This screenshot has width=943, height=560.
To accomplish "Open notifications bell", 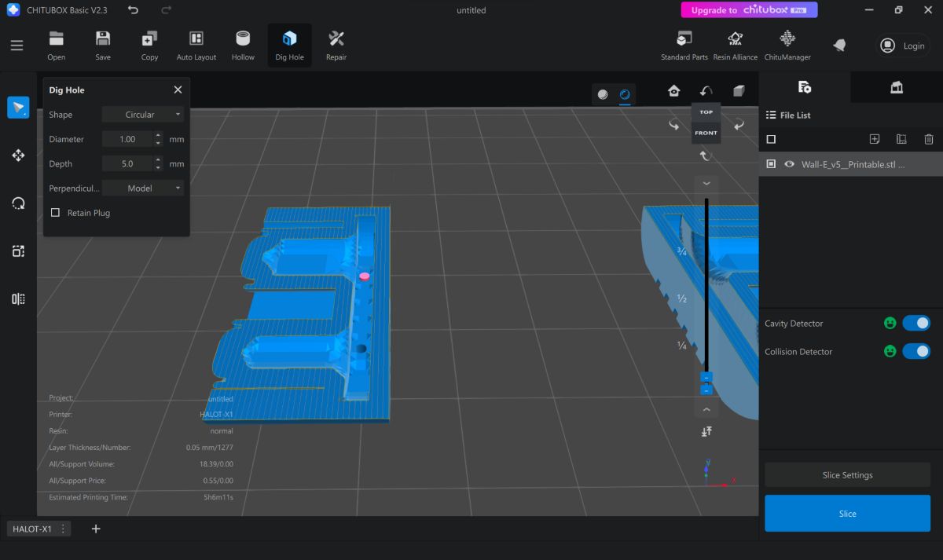I will pyautogui.click(x=839, y=46).
